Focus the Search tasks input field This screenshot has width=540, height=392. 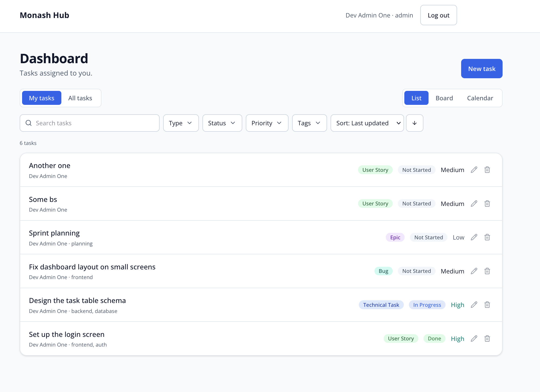tap(90, 123)
